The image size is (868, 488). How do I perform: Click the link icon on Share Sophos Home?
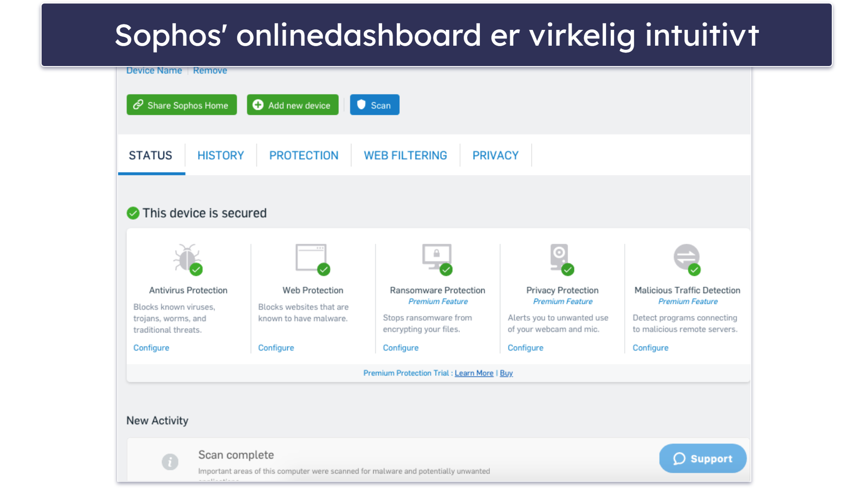(138, 104)
